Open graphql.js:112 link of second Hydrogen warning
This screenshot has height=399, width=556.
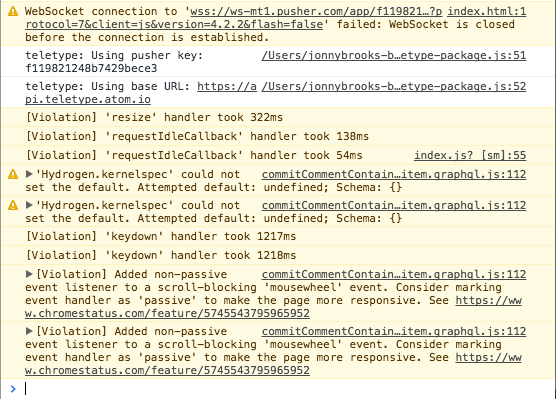click(394, 205)
